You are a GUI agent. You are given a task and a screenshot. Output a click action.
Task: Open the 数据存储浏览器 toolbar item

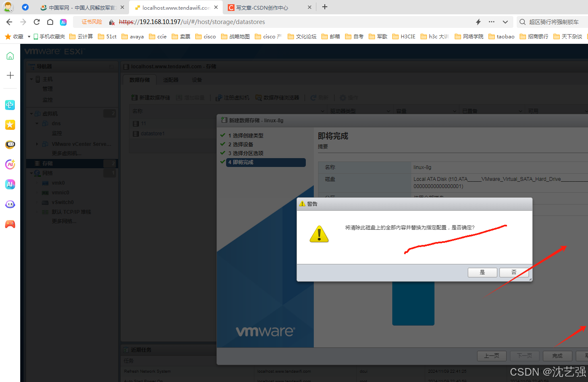point(277,97)
